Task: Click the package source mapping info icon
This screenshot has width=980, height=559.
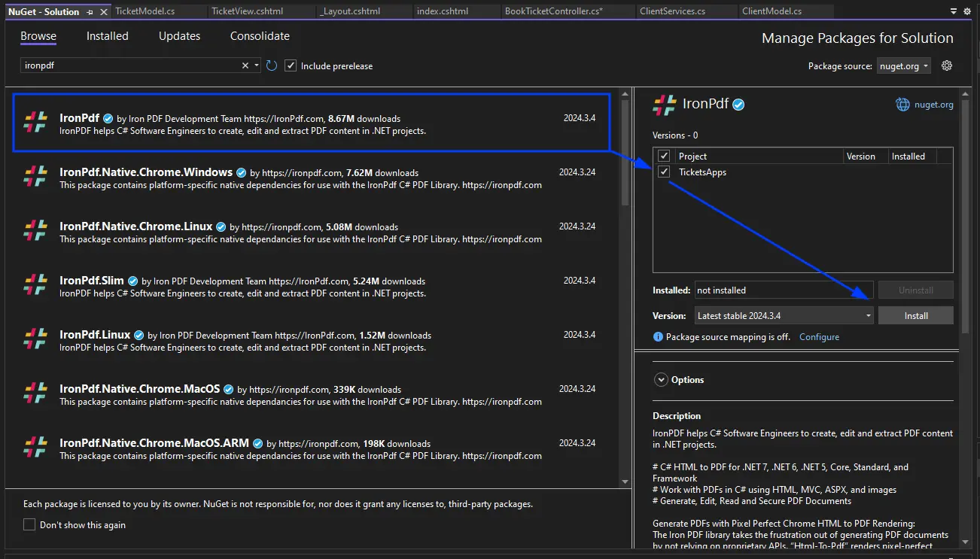Action: 658,337
